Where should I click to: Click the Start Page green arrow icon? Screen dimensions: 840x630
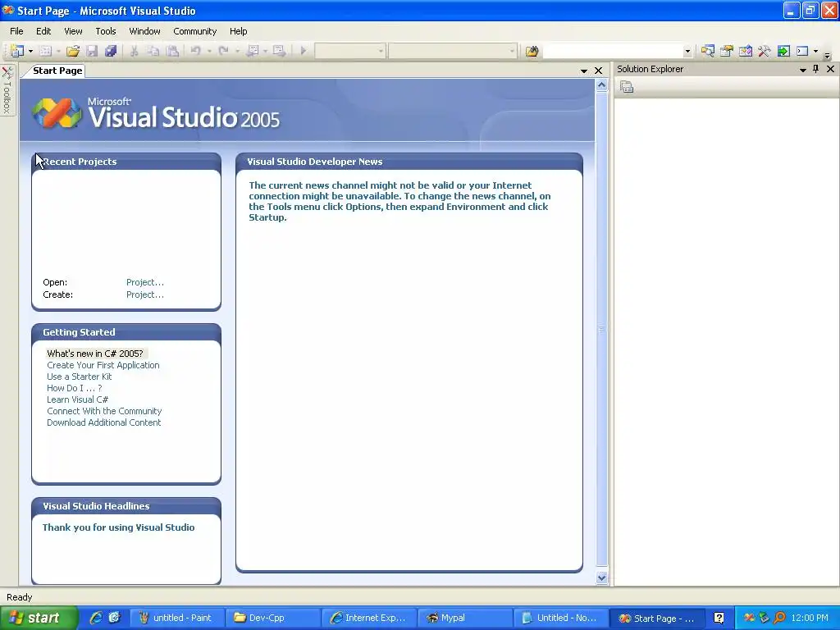[783, 51]
